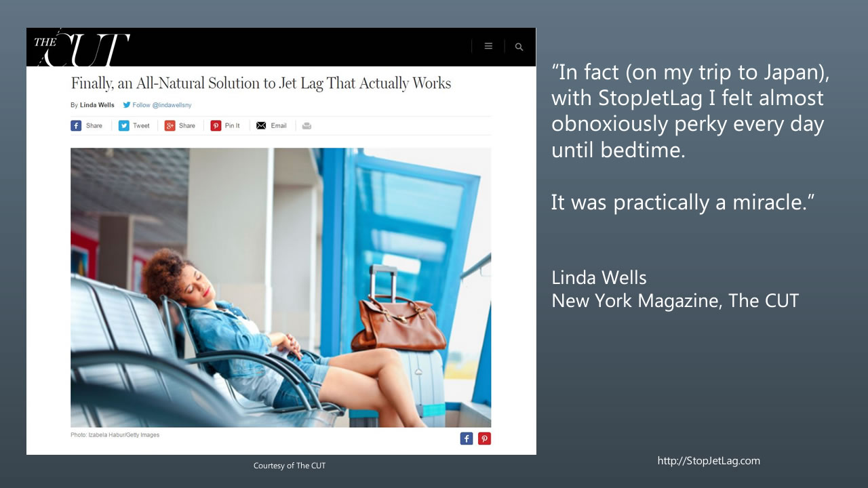Click author name Linda Wells in the byline
868x488 pixels.
click(x=98, y=105)
